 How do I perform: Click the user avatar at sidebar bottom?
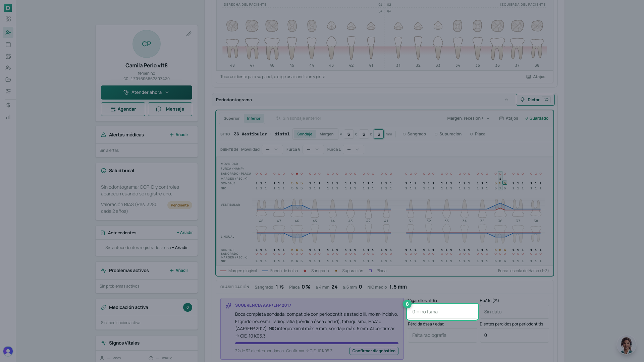(x=8, y=351)
